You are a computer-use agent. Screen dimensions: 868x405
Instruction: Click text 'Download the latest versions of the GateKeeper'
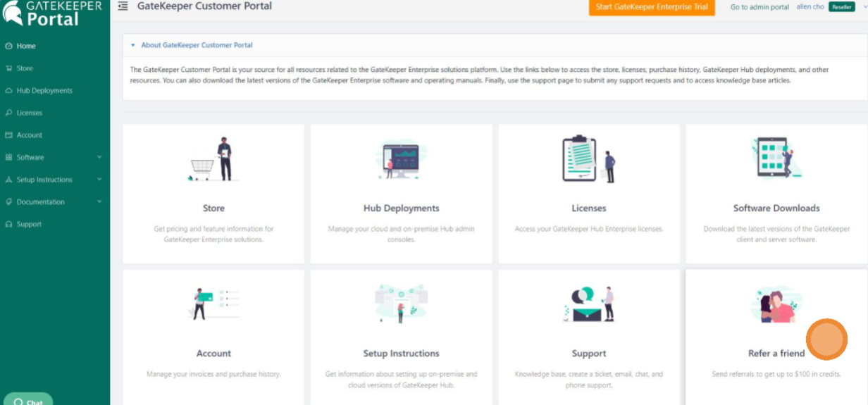(776, 229)
